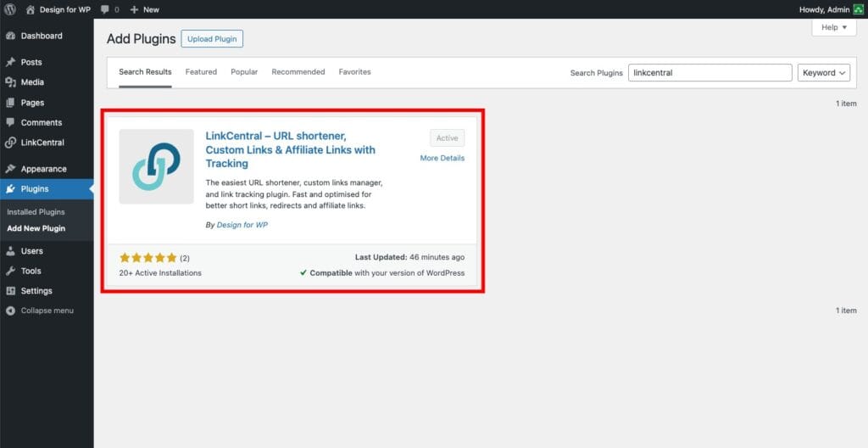Click the Users person icon

coord(10,251)
